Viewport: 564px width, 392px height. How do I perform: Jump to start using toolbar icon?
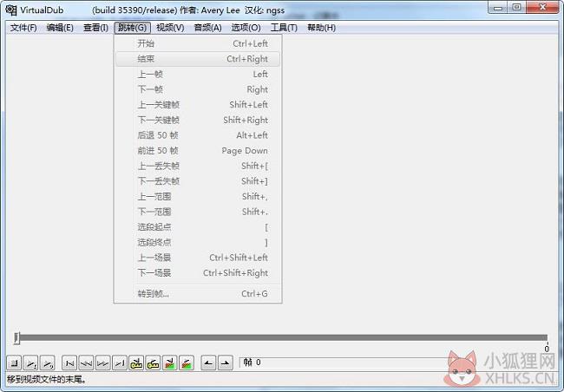(x=69, y=363)
